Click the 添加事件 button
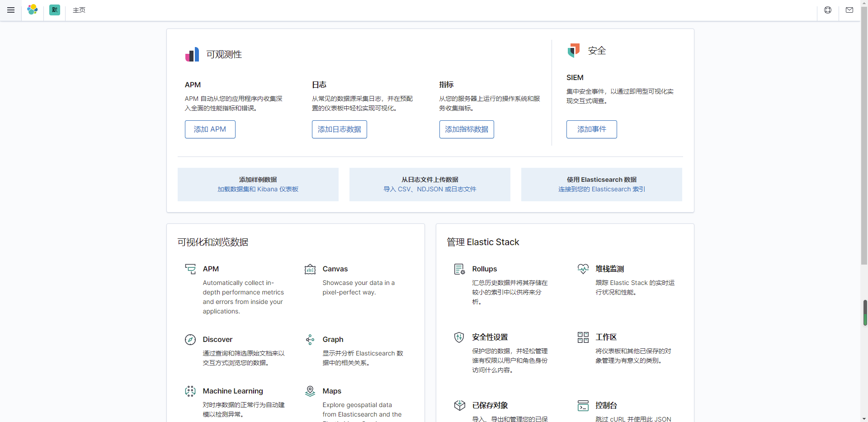Image resolution: width=868 pixels, height=422 pixels. click(x=592, y=129)
